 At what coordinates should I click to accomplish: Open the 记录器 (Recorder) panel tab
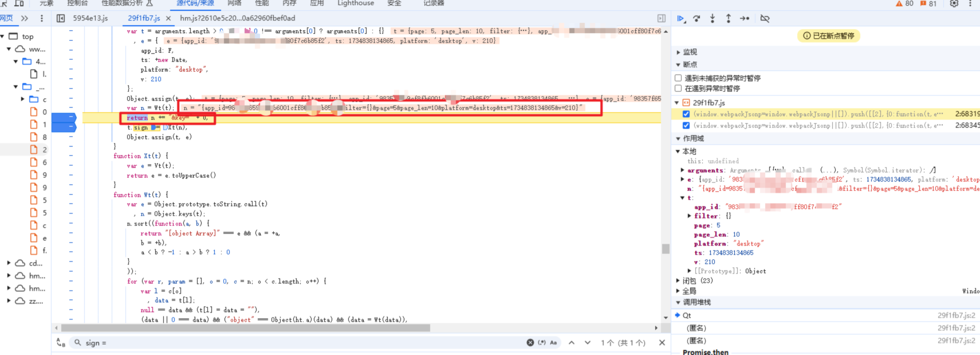tap(434, 3)
